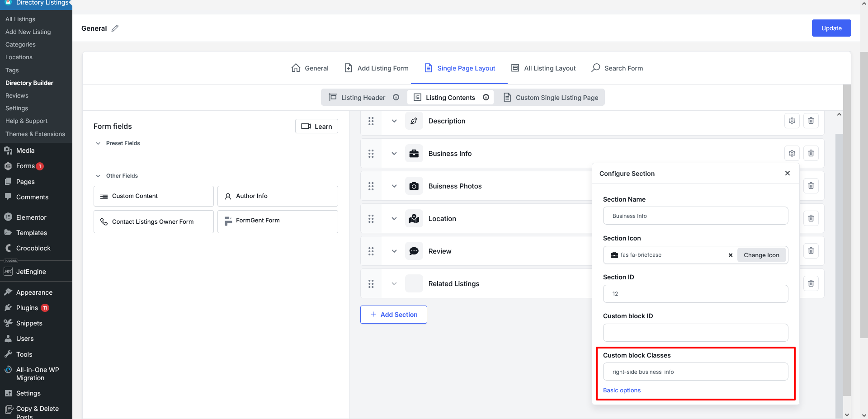868x419 pixels.
Task: Collapse the Preset Fields group
Action: (x=98, y=144)
